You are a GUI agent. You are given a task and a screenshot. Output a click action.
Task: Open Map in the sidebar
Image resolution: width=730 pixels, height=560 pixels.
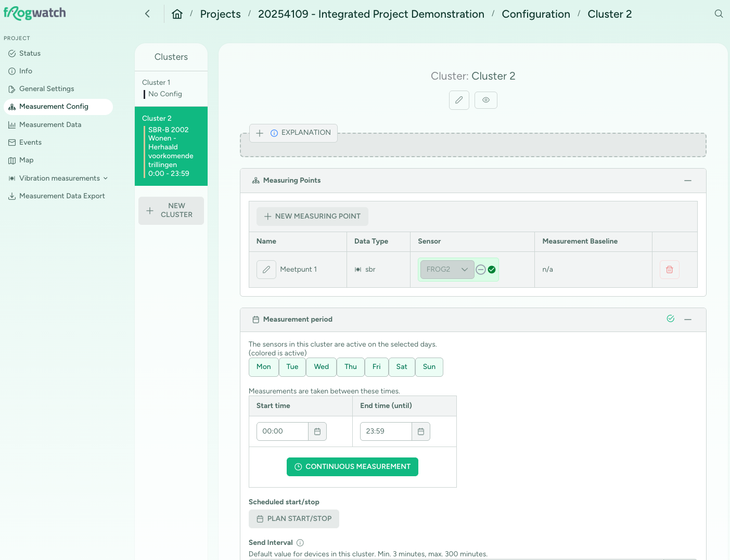pyautogui.click(x=58, y=160)
